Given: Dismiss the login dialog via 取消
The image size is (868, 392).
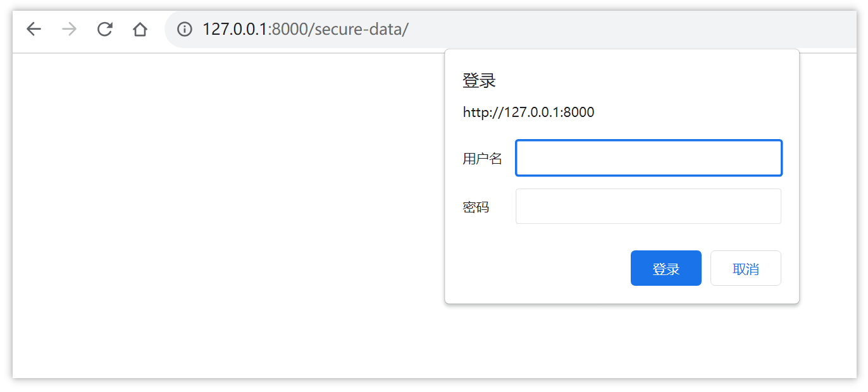Looking at the screenshot, I should tap(745, 268).
